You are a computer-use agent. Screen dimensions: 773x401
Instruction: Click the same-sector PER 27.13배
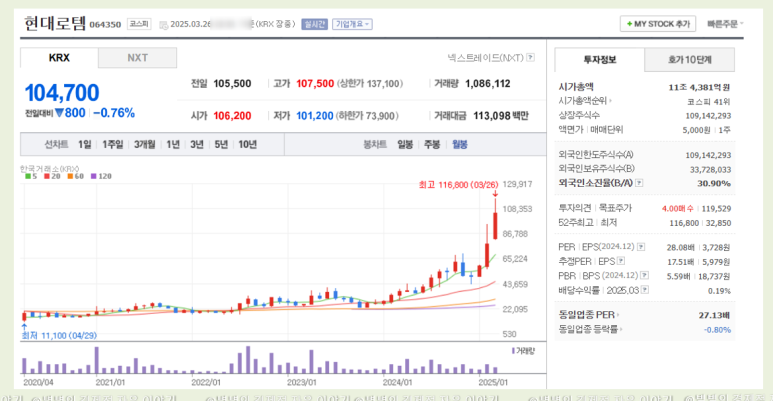click(714, 315)
